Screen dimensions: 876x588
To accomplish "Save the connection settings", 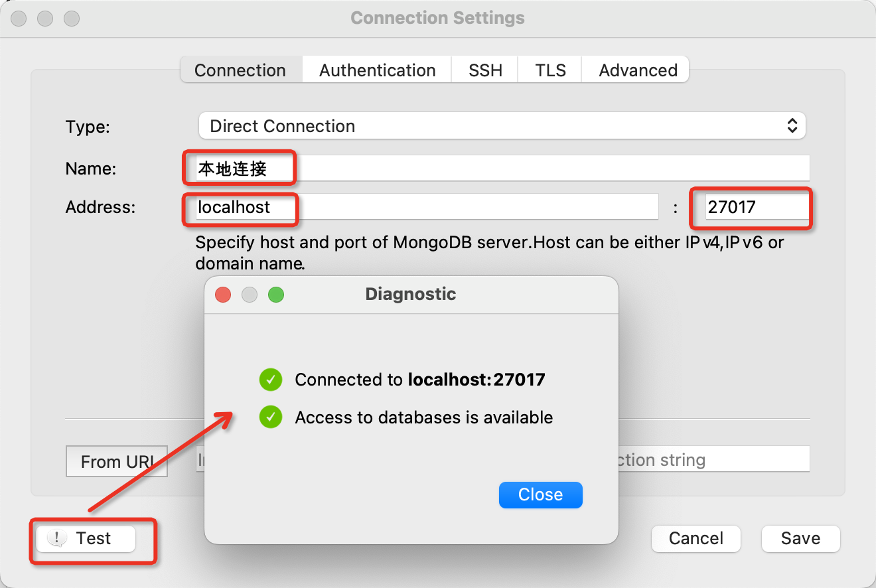I will [x=800, y=538].
